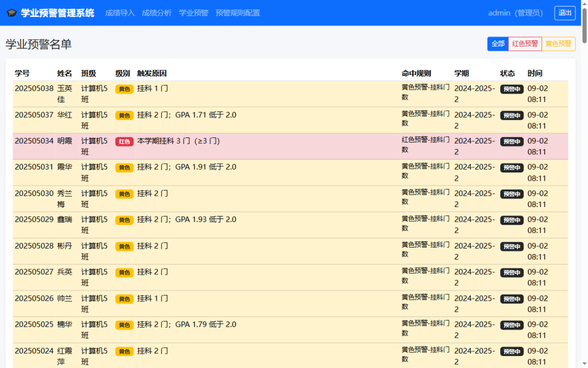Filter list by 红色预警
The image size is (588, 368).
click(x=525, y=44)
